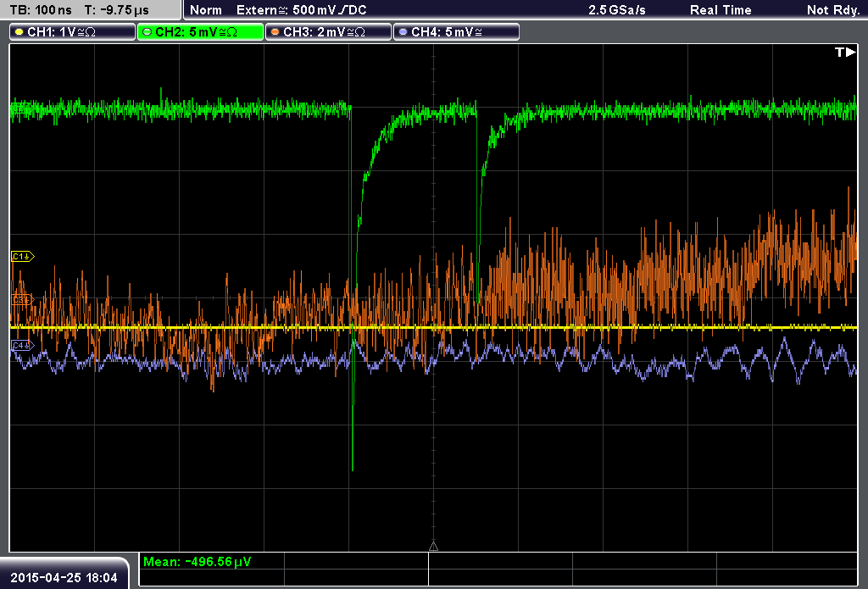Select the CH3: 2mV channel tab
The image size is (868, 589).
[x=328, y=32]
